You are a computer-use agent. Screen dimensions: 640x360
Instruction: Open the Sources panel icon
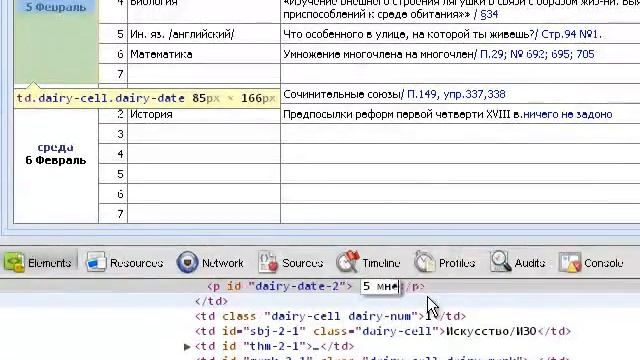click(x=268, y=262)
